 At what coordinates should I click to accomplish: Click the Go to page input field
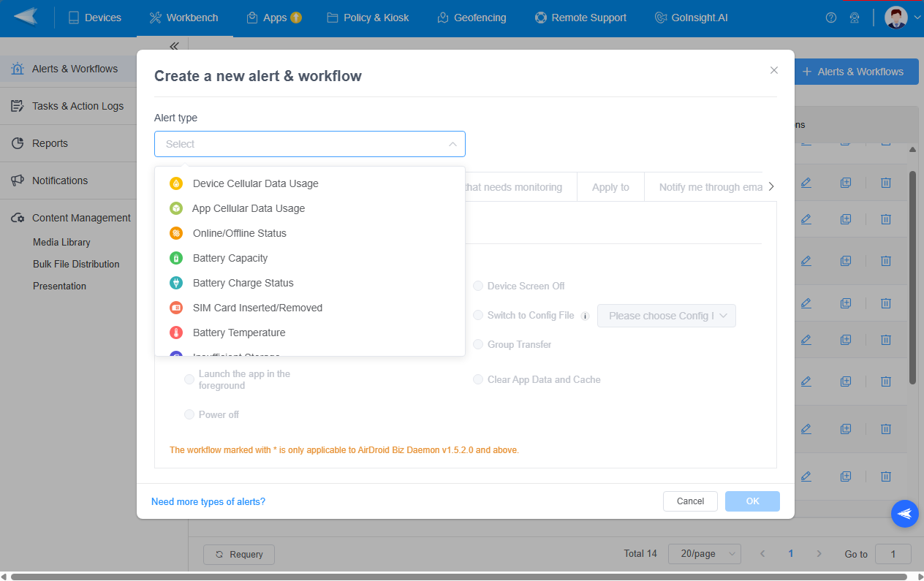893,554
